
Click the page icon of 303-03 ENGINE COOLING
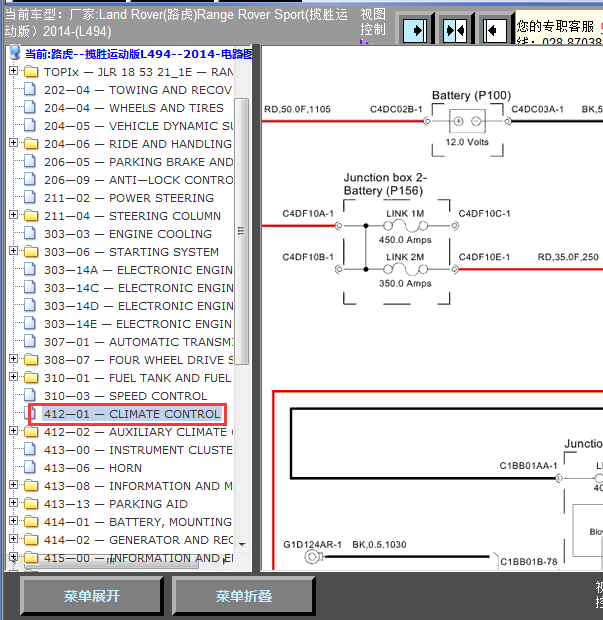coord(30,233)
